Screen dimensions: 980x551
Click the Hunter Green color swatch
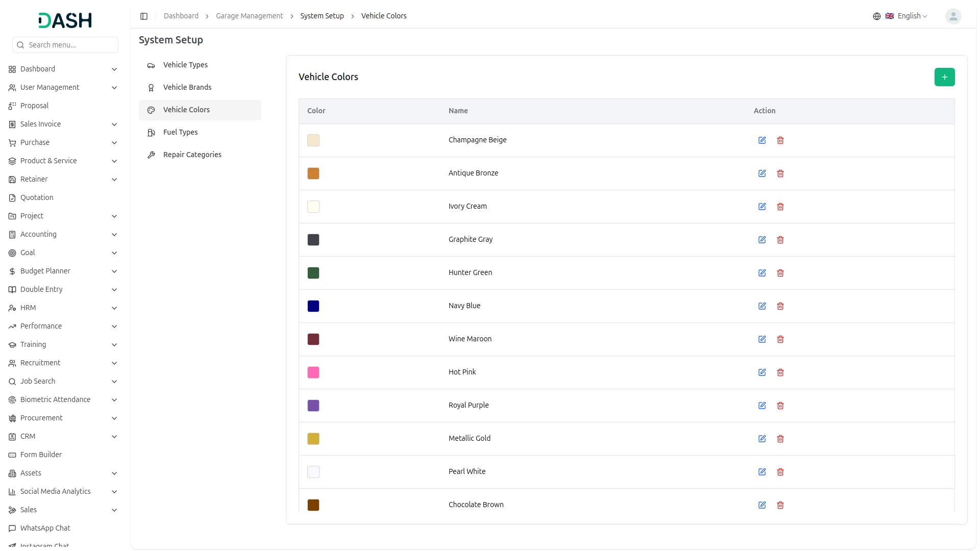pos(313,273)
